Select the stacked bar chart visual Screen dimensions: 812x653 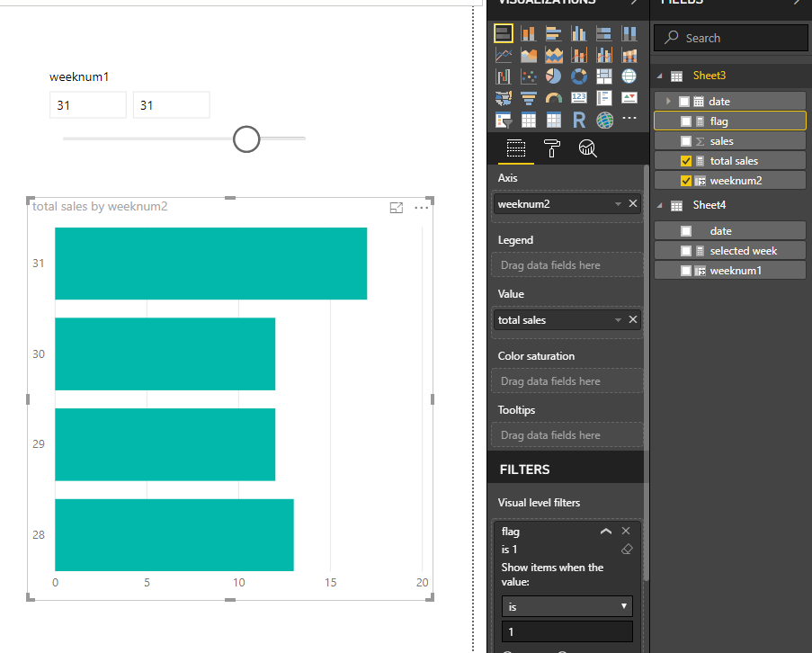(503, 33)
